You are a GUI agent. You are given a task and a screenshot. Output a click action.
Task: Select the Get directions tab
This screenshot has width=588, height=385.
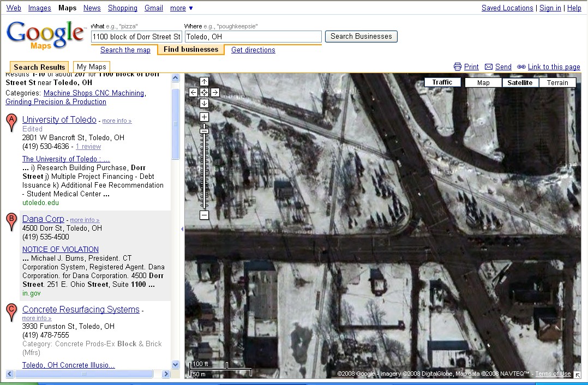tap(253, 50)
